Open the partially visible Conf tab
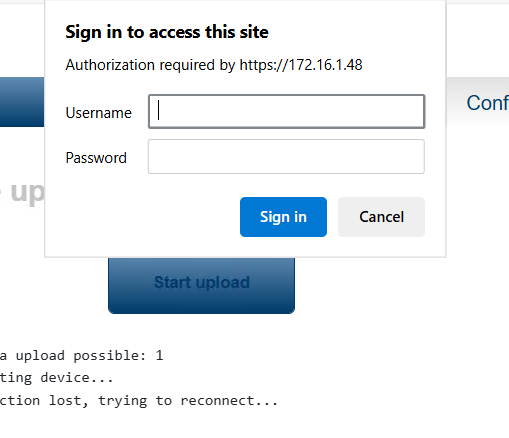 click(487, 103)
